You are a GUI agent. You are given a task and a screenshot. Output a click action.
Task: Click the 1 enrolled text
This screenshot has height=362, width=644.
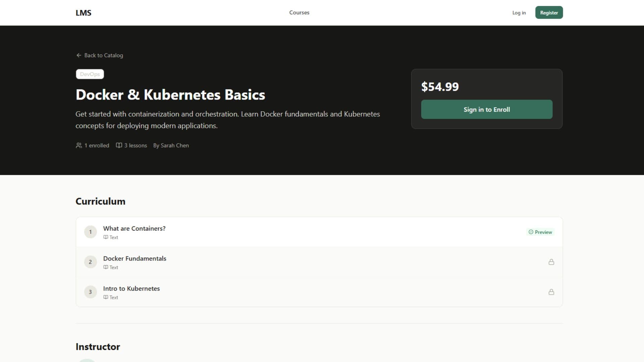point(97,145)
